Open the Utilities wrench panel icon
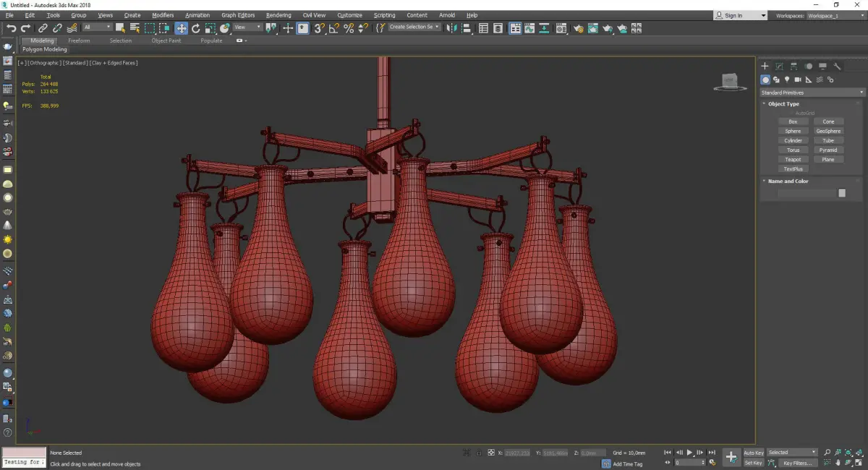868x470 pixels. click(x=838, y=66)
